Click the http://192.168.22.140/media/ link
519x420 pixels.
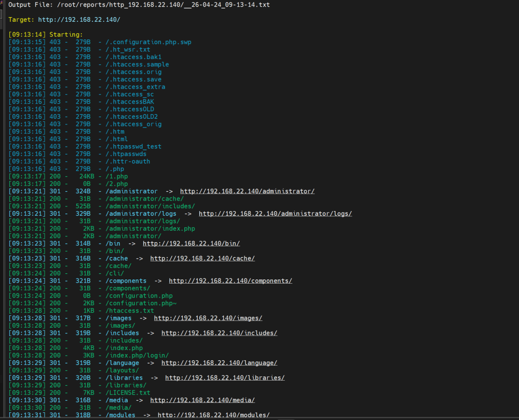click(x=202, y=400)
